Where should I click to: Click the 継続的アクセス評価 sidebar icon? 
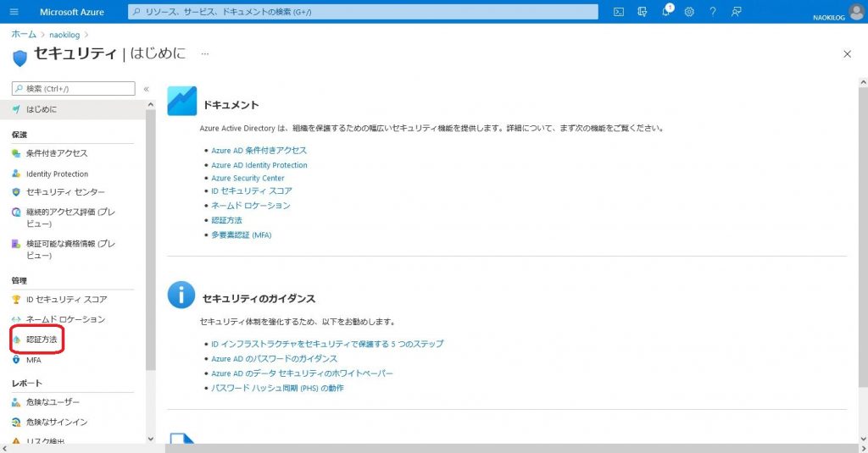(x=16, y=212)
